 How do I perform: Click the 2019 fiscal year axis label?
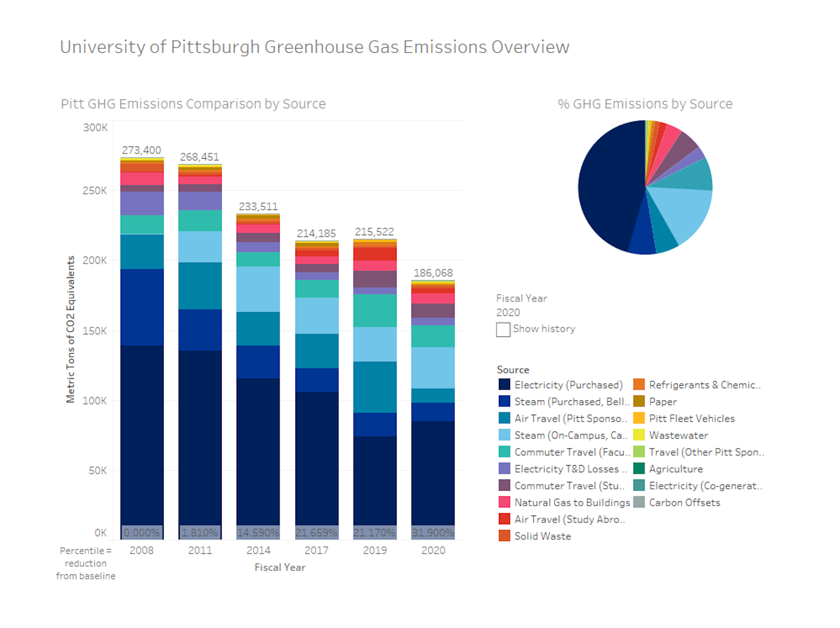pyautogui.click(x=375, y=551)
